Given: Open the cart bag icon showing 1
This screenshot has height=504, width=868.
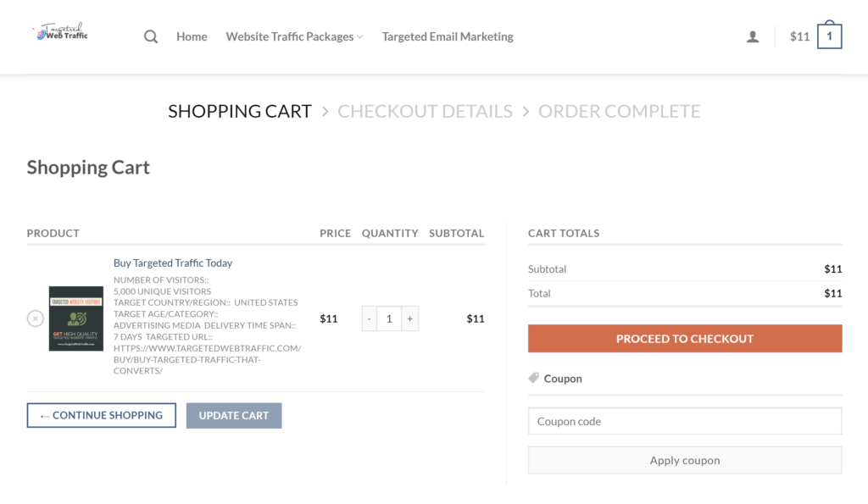Looking at the screenshot, I should 829,35.
